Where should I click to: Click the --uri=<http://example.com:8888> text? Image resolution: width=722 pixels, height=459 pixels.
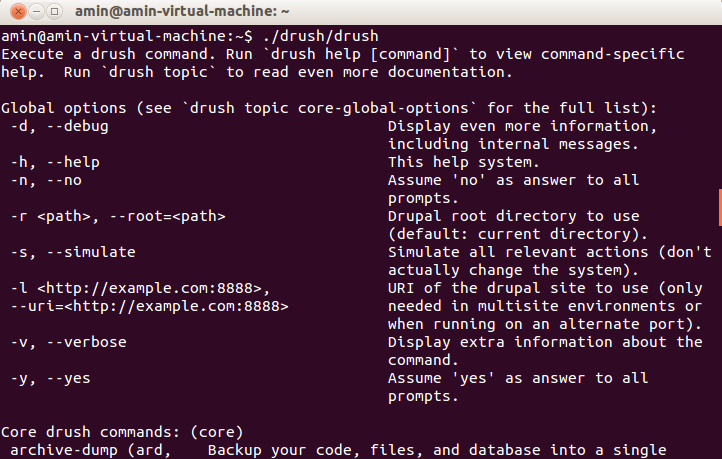pyautogui.click(x=149, y=306)
